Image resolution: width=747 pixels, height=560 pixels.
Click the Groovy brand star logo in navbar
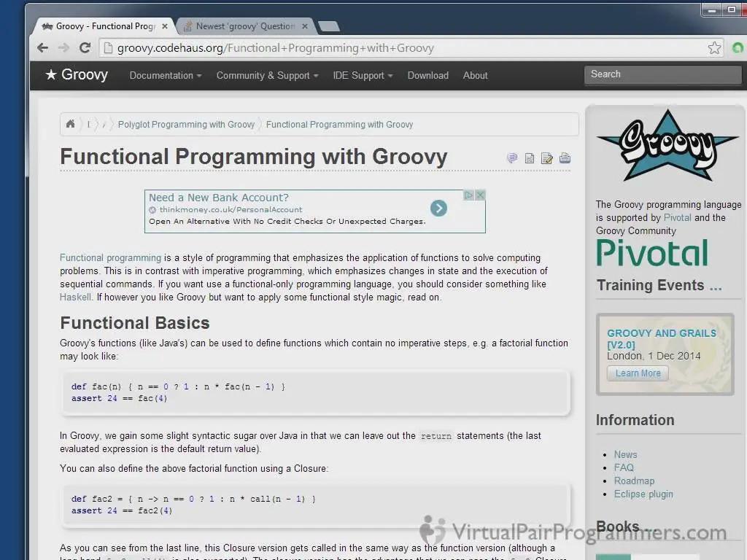click(76, 75)
